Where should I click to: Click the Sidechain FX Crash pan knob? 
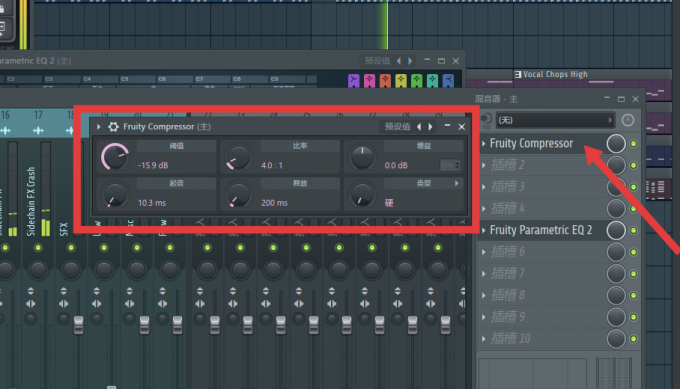point(38,270)
